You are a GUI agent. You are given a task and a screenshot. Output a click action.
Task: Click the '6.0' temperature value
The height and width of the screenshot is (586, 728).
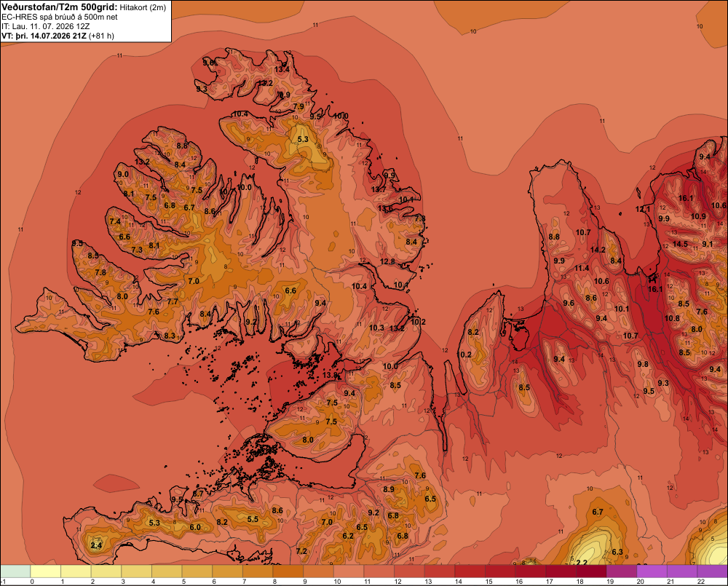coord(195,528)
